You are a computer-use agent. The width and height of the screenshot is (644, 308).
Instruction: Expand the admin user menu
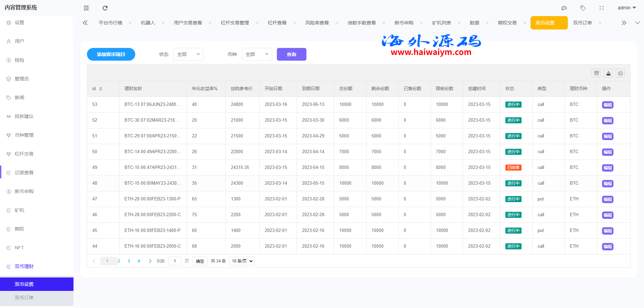(x=627, y=8)
